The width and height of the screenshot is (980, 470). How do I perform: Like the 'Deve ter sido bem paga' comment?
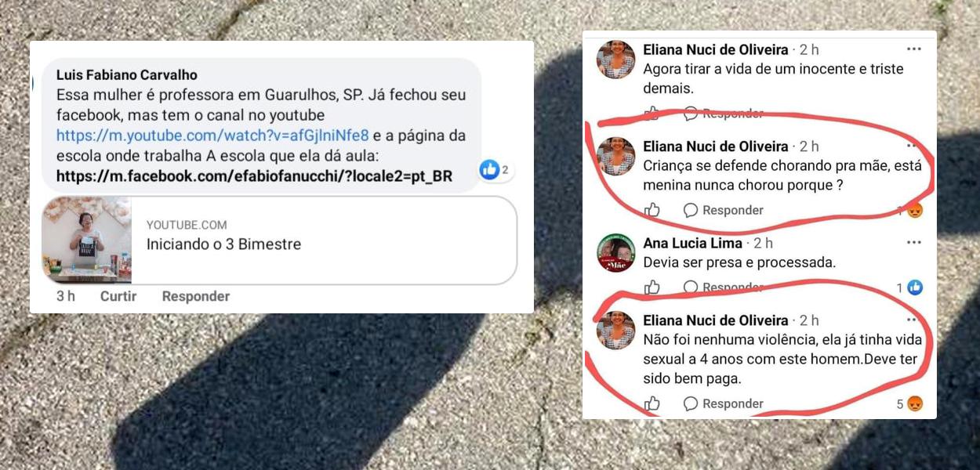pyautogui.click(x=652, y=403)
